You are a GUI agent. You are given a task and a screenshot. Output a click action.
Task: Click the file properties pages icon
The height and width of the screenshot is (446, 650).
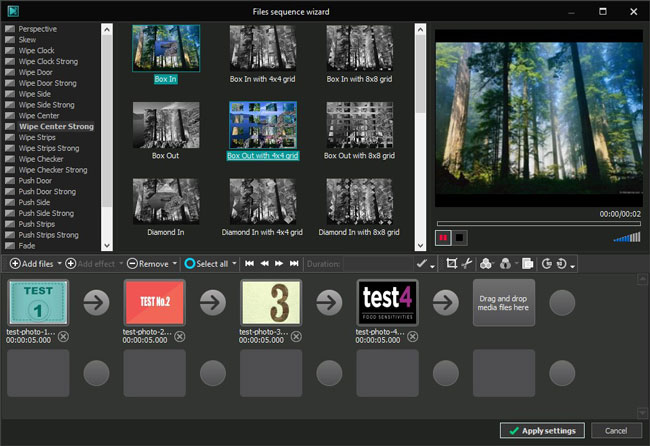pyautogui.click(x=527, y=264)
